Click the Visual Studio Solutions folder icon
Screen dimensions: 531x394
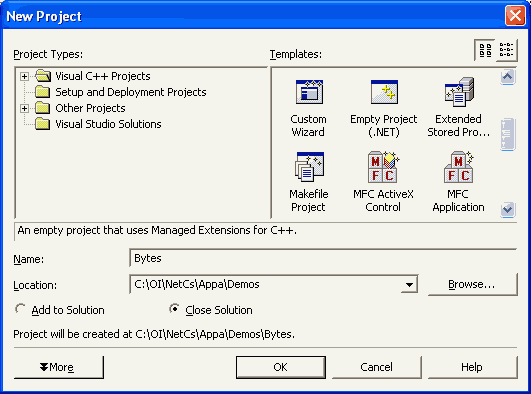(x=43, y=124)
